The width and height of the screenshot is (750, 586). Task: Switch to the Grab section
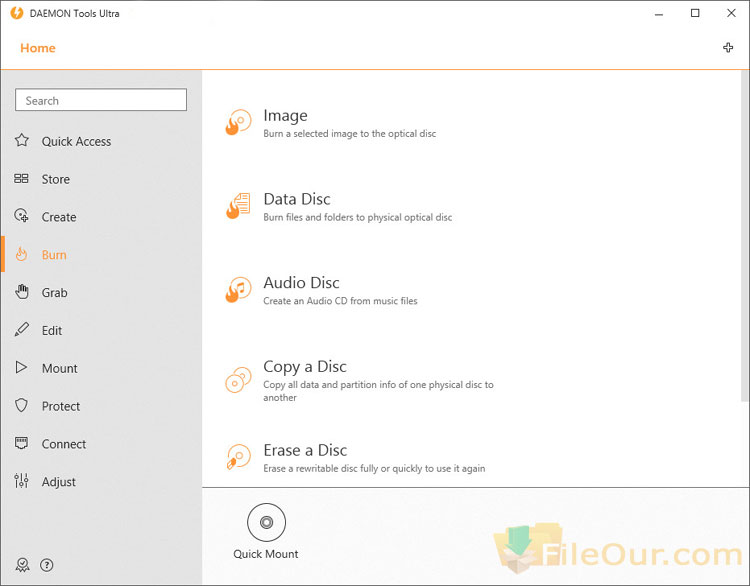[x=55, y=293]
